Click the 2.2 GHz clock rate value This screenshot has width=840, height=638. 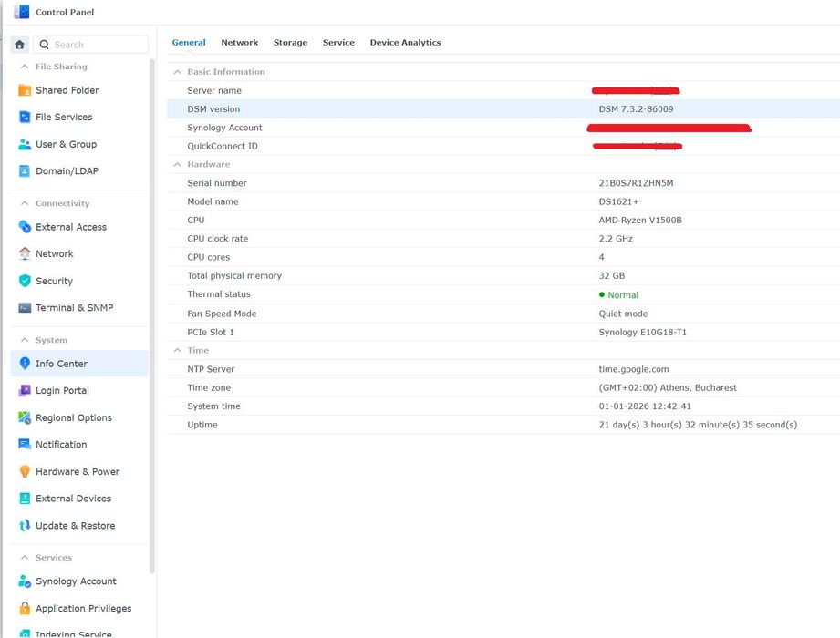point(616,239)
